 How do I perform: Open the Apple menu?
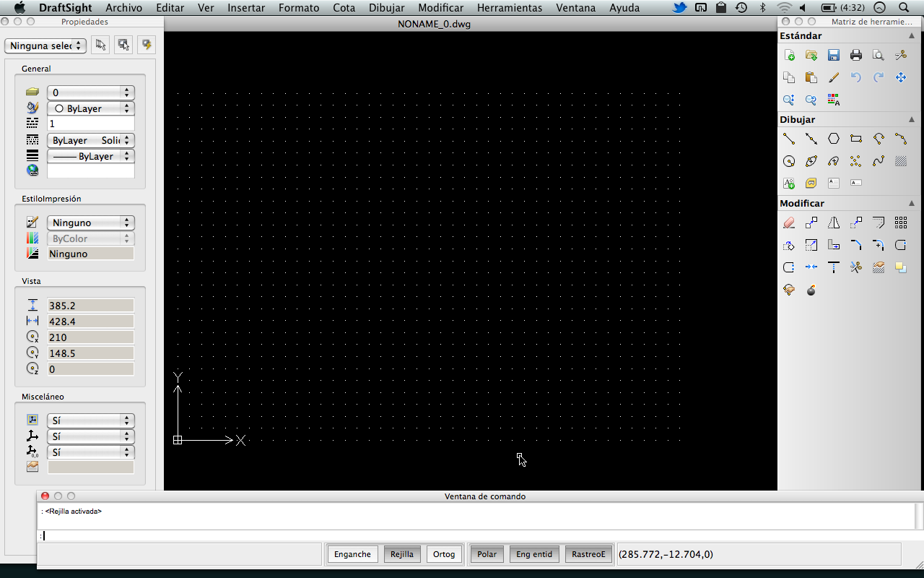pyautogui.click(x=19, y=8)
